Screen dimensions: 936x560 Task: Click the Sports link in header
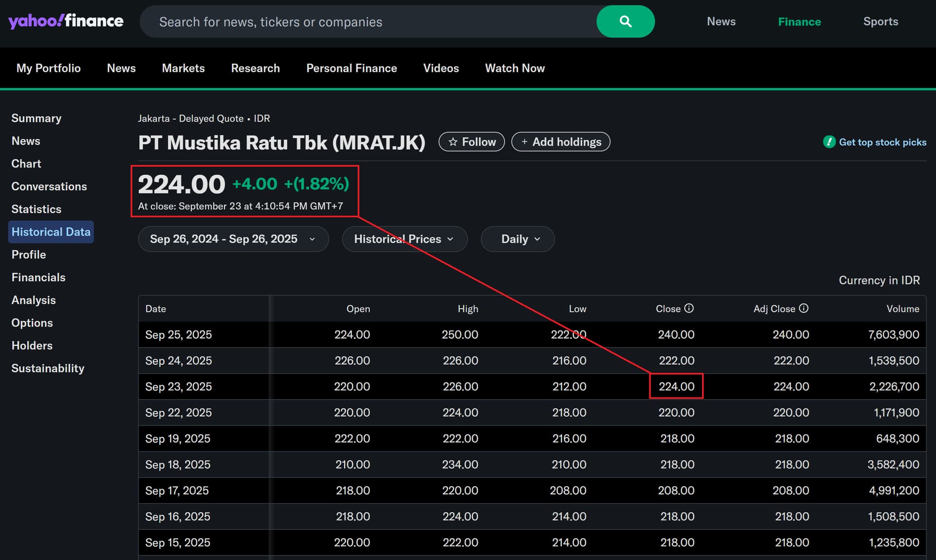point(880,21)
